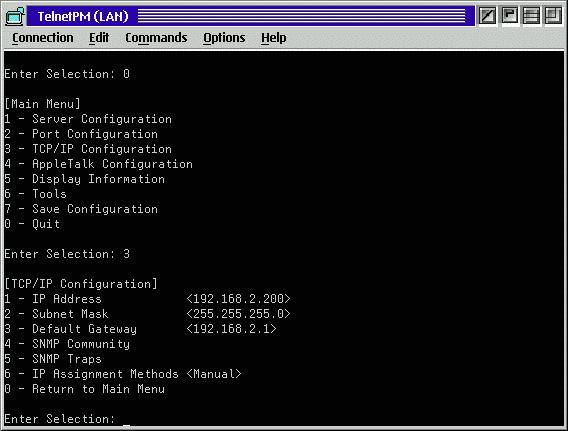Image resolution: width=568 pixels, height=431 pixels.
Task: Click the TelnetPM system menu icon
Action: coord(15,16)
